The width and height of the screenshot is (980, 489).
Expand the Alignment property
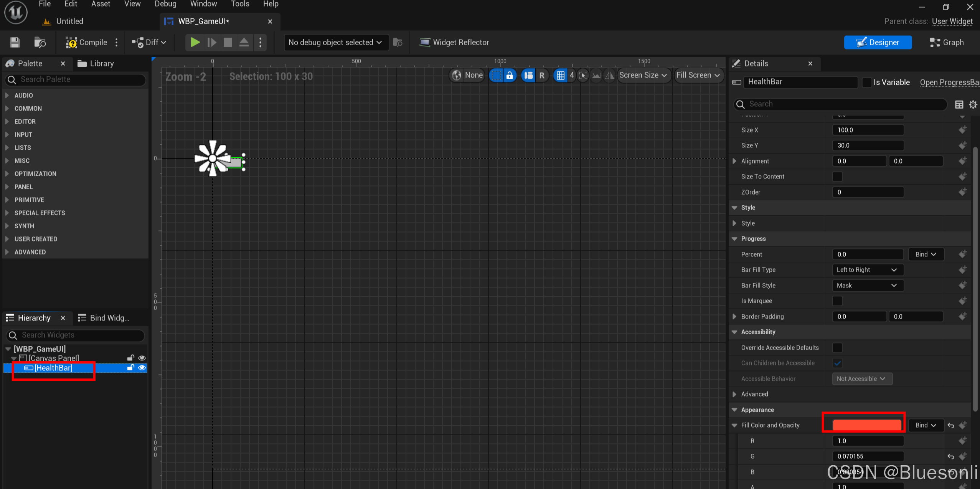734,161
